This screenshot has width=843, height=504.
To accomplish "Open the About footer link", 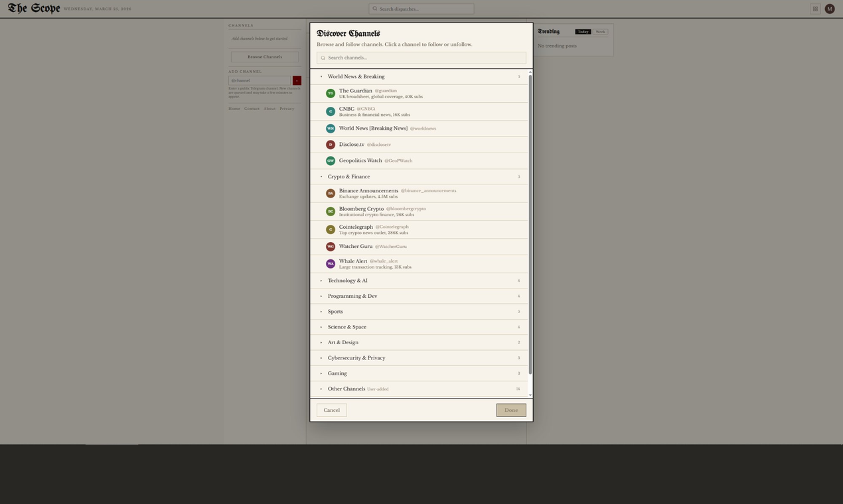I will coord(269,109).
